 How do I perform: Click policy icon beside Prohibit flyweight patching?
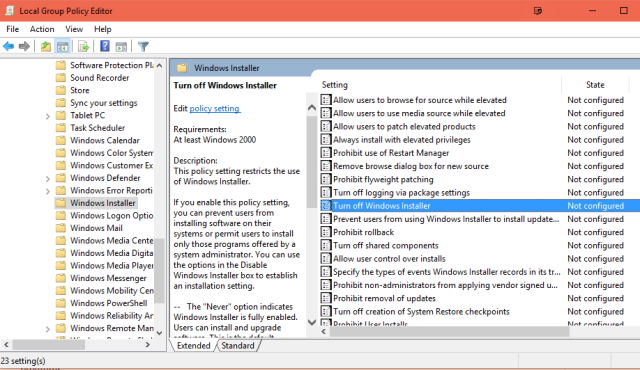tap(326, 179)
